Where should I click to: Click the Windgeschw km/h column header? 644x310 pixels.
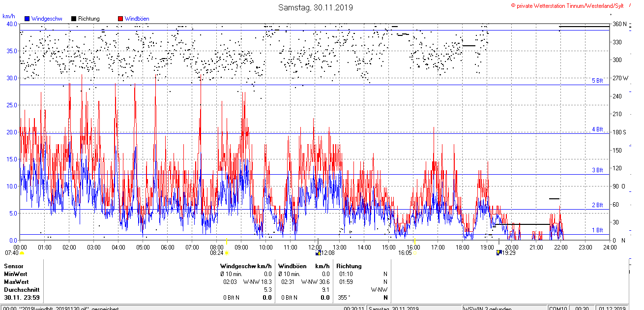coord(246,266)
